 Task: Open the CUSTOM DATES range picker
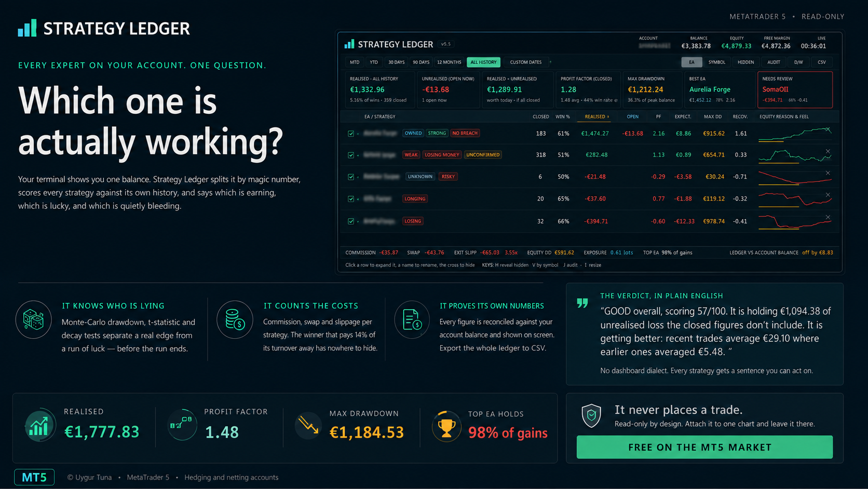tap(526, 62)
